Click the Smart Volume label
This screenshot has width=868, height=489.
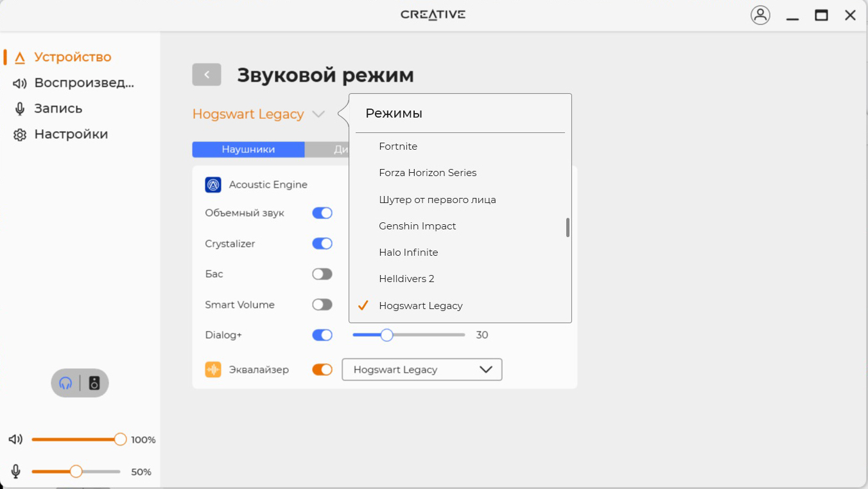239,305
